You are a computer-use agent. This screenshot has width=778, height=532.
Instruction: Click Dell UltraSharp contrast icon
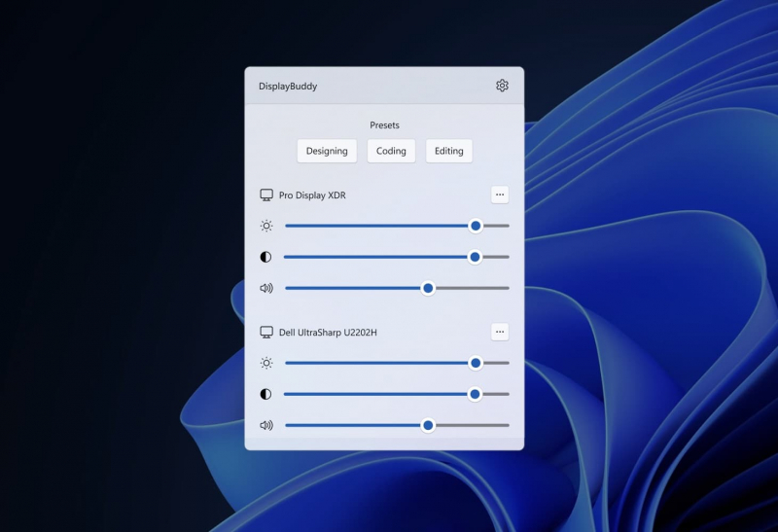click(x=265, y=394)
